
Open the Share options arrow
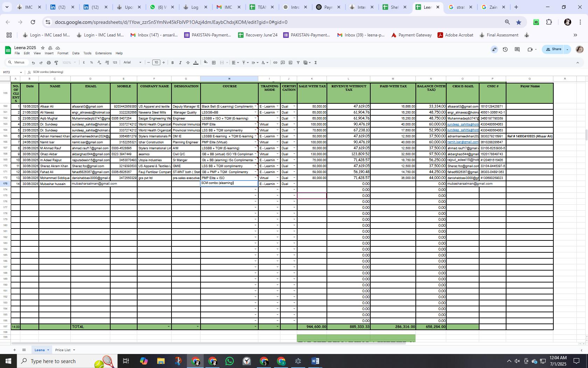pos(567,49)
